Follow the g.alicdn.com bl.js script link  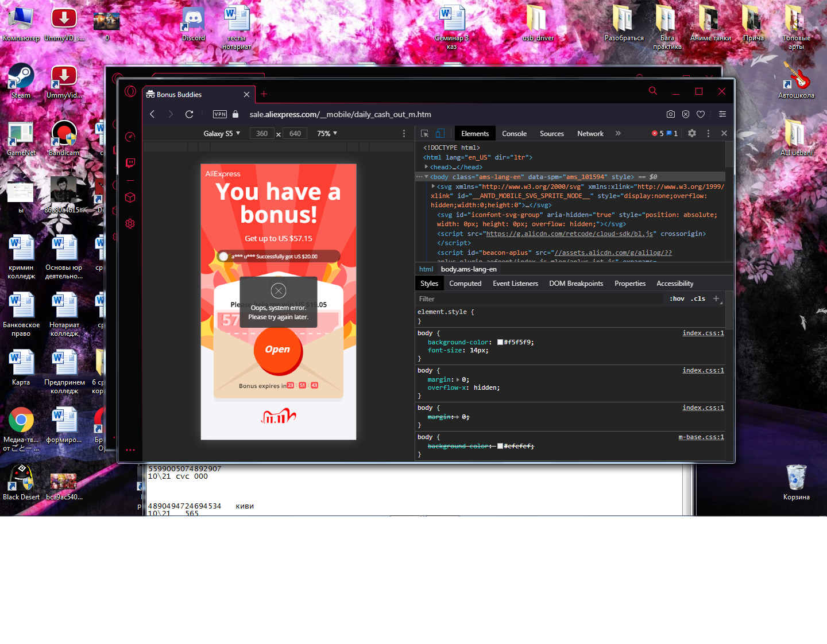570,234
